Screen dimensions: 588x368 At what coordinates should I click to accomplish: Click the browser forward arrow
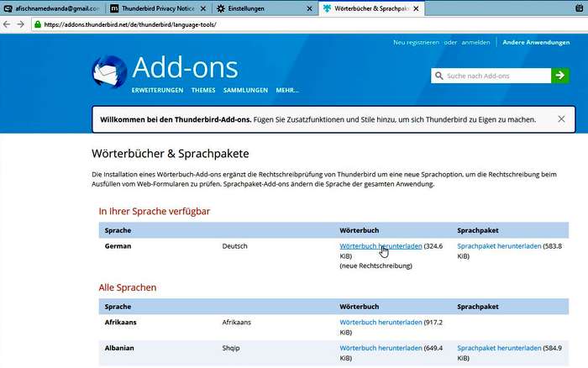21,24
